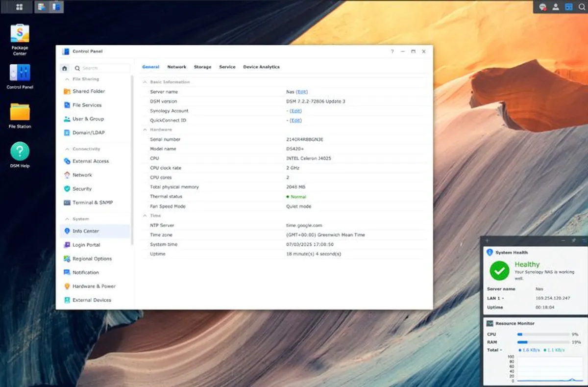Screen dimensions: 588x387
Task: Click the Resource Monitor network graph
Action: click(x=550, y=369)
